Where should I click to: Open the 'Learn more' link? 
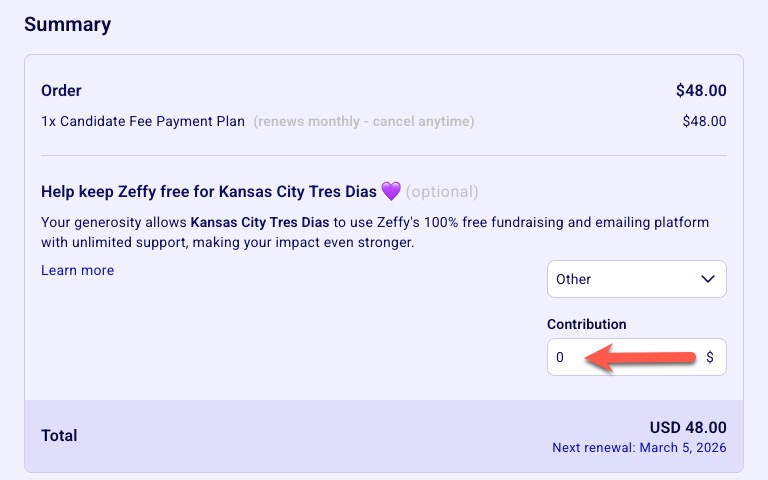tap(77, 270)
